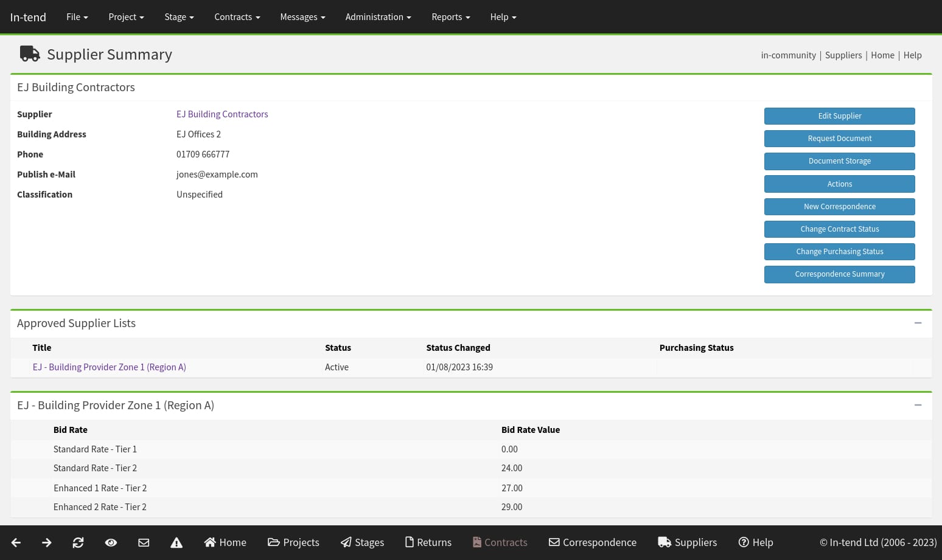Collapse the Building Provider Zone 1 section
Screen dimensions: 942x560
(x=918, y=405)
